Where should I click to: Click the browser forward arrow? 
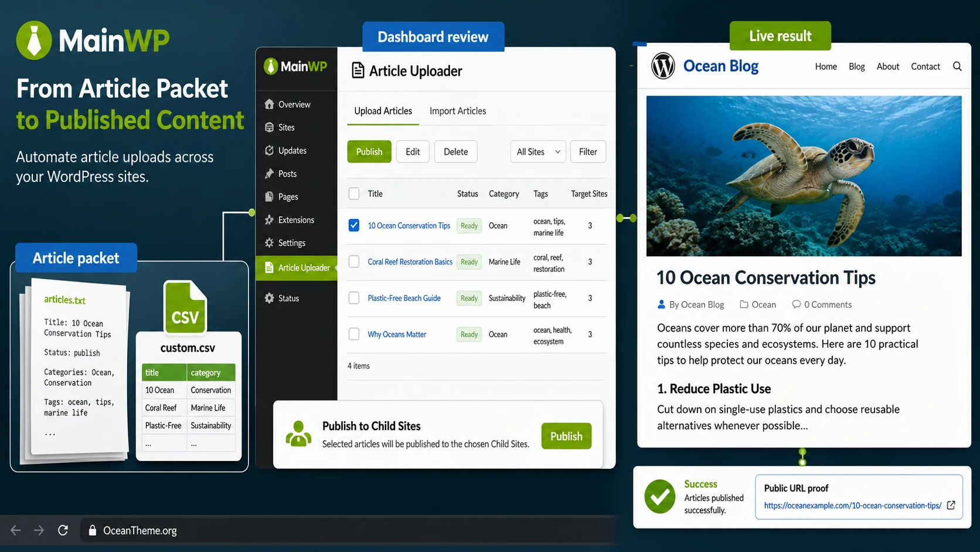pyautogui.click(x=39, y=530)
